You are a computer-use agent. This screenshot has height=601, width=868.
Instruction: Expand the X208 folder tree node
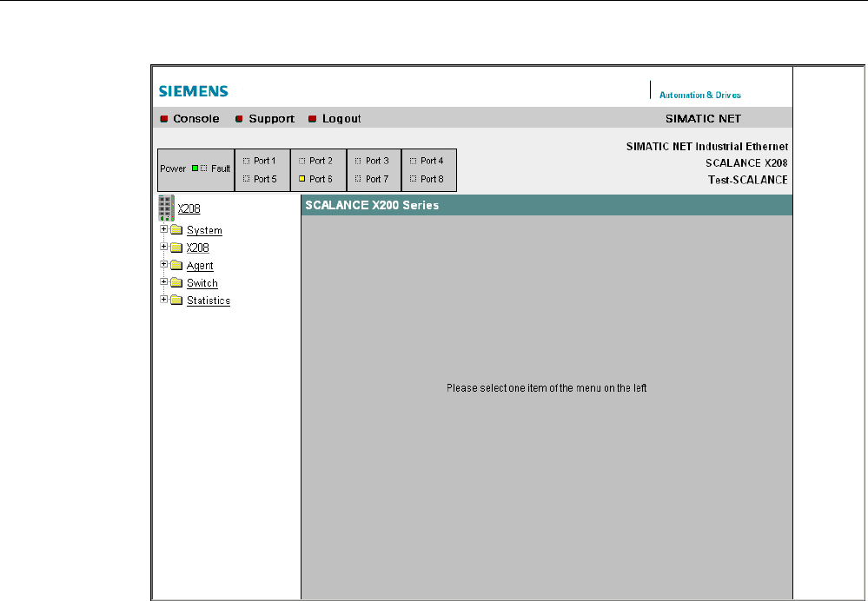[164, 247]
